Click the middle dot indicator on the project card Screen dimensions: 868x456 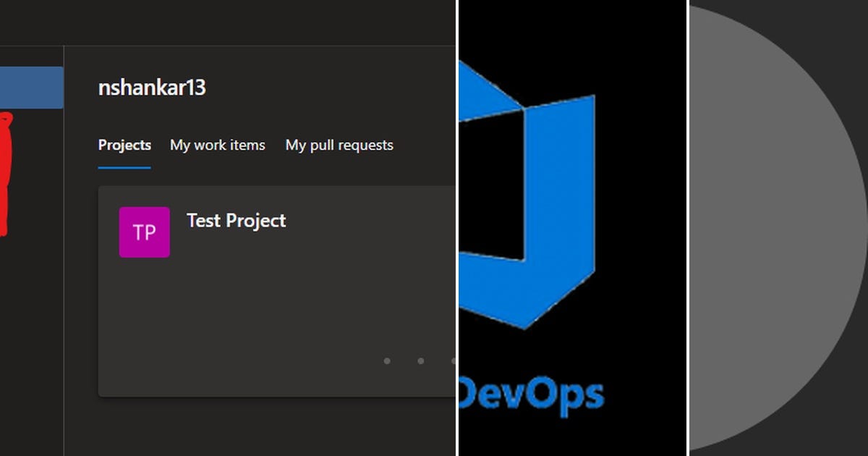coord(420,360)
